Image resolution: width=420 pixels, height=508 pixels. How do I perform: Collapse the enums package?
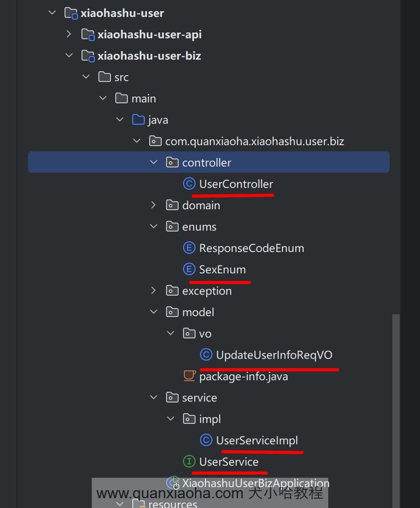click(154, 227)
